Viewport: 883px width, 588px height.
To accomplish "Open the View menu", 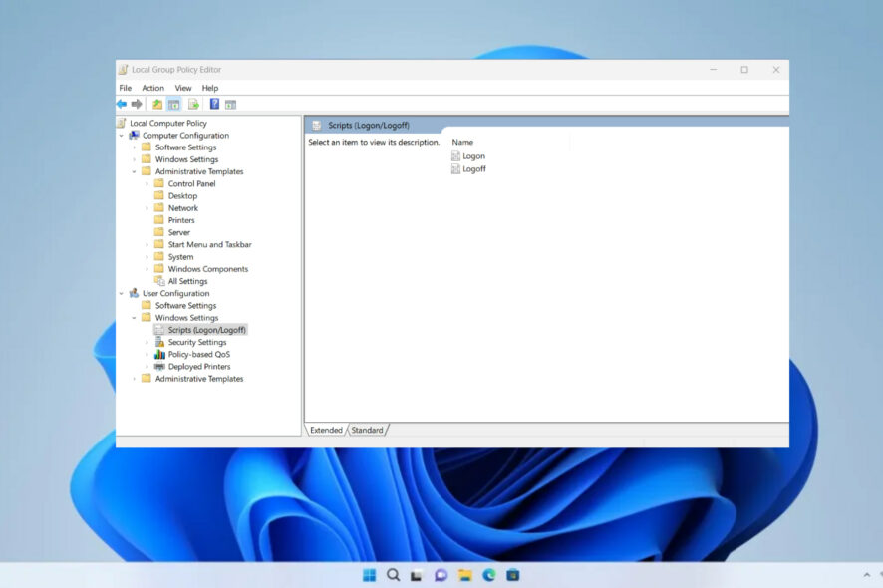I will pos(182,88).
